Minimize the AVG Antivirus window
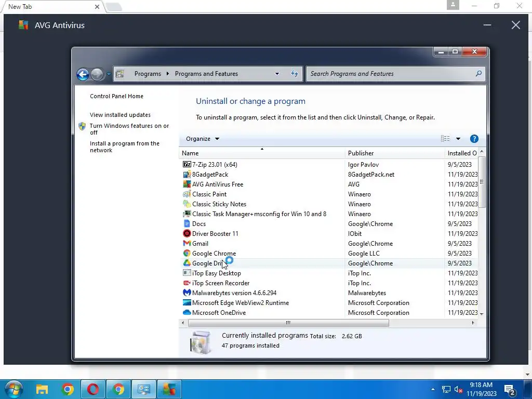Screen dimensions: 532x399 [487, 25]
